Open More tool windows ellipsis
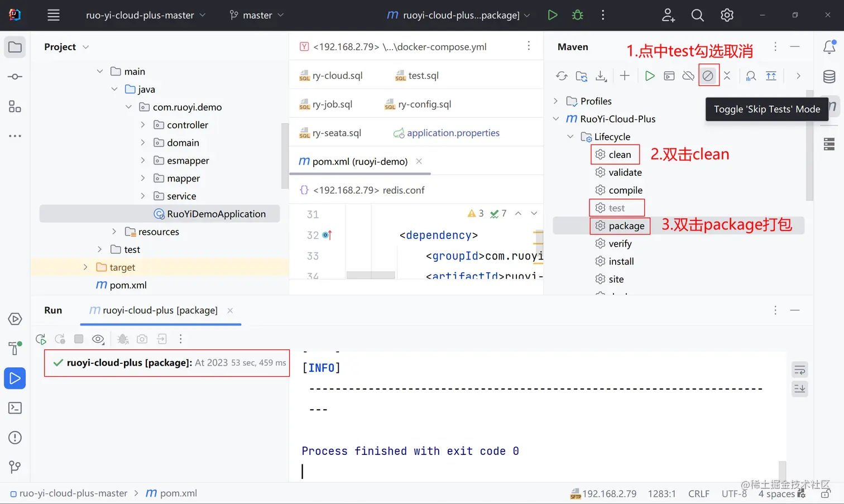Screen dimensions: 844x504 click(x=15, y=136)
